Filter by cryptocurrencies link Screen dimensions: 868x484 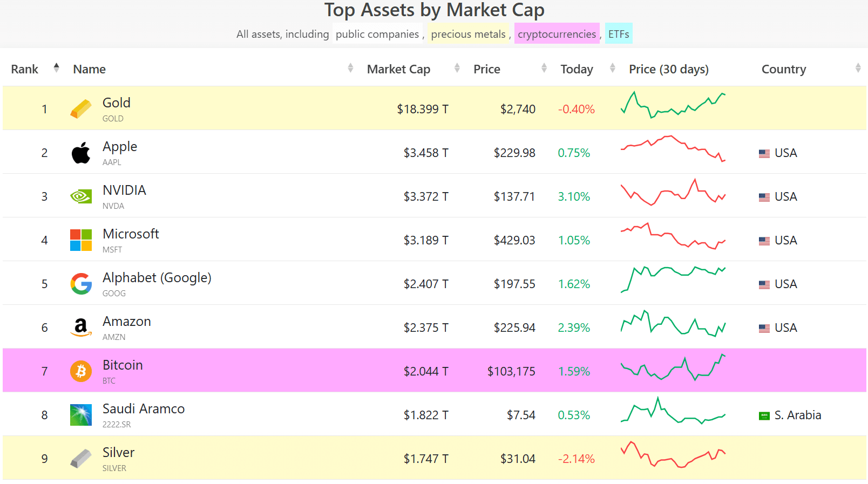557,34
